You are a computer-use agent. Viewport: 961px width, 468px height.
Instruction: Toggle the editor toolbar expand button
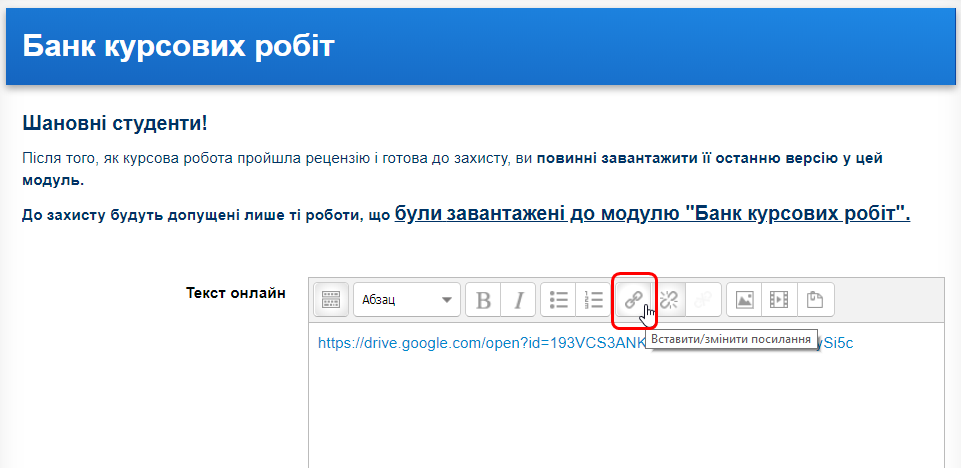331,299
